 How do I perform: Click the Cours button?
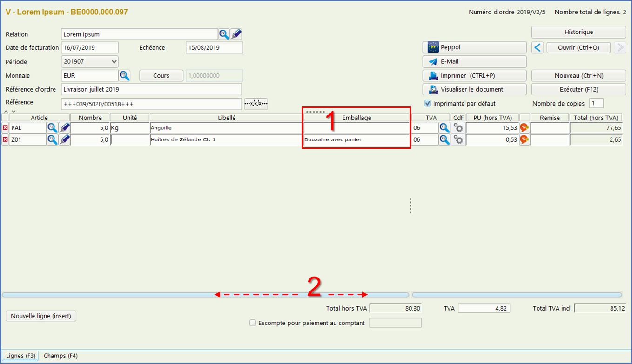point(161,75)
